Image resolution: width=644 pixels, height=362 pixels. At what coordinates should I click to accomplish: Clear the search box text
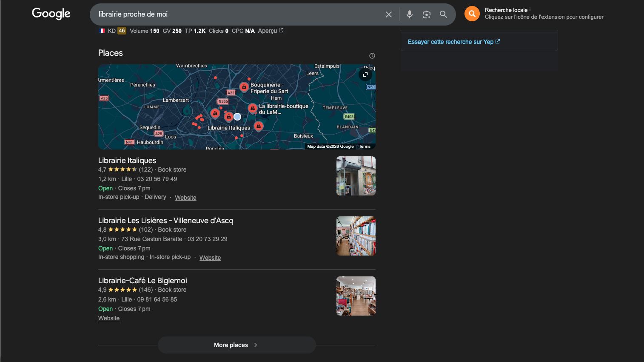click(x=389, y=14)
